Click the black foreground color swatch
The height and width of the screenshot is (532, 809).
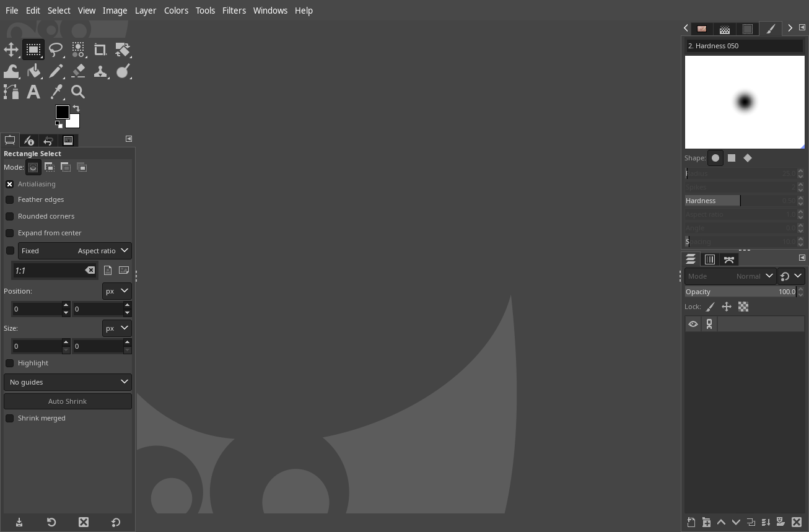click(x=61, y=111)
